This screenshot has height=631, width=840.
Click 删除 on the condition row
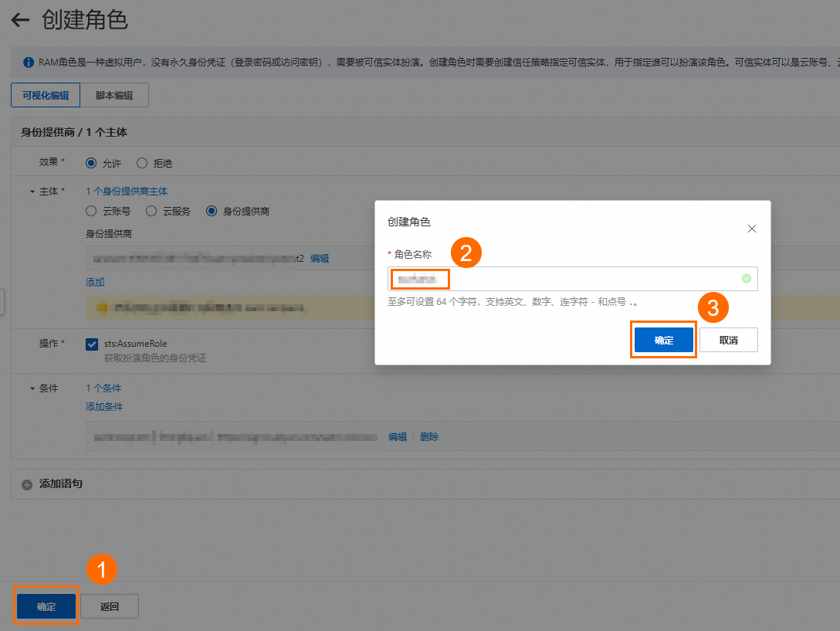point(429,437)
